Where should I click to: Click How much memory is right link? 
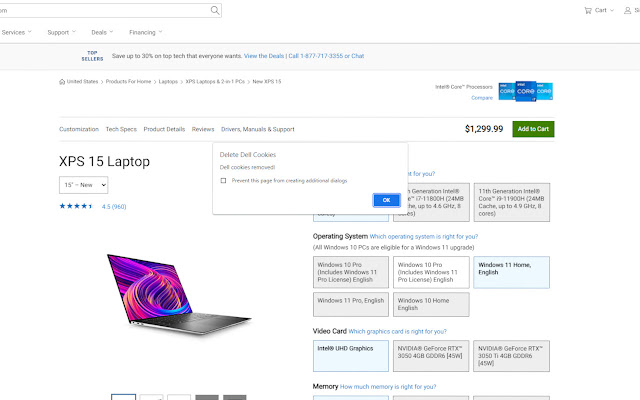[x=388, y=387]
